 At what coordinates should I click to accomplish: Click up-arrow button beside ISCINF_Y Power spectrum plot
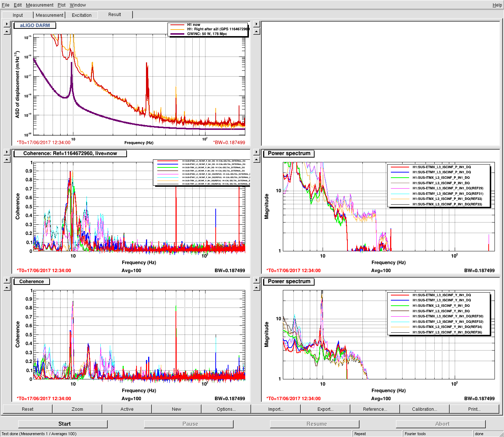(x=256, y=287)
